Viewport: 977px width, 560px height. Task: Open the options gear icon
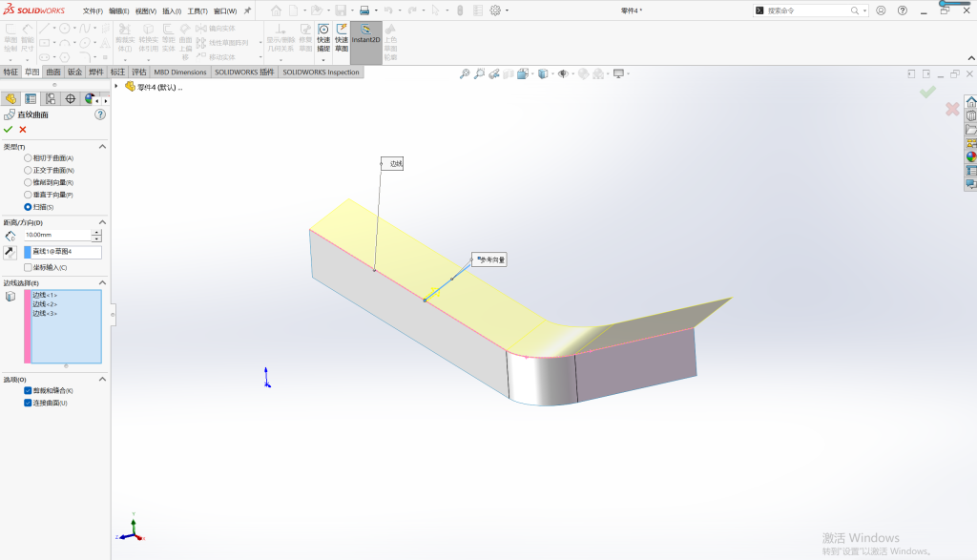495,10
